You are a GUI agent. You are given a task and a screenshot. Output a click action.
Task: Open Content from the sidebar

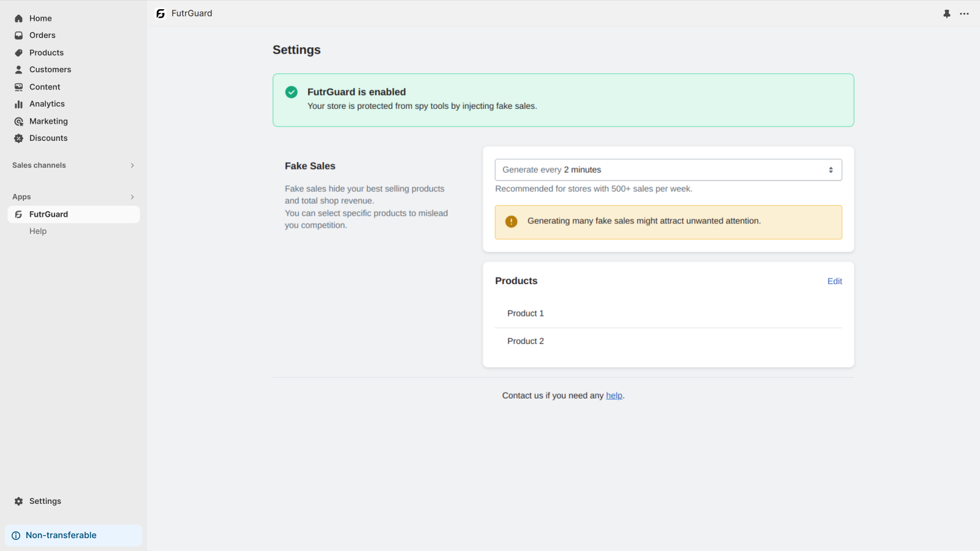(x=45, y=87)
